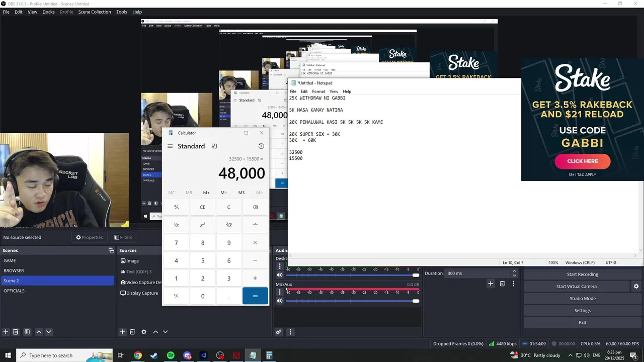The height and width of the screenshot is (362, 644).
Task: Click the Windows taskbar search box
Action: 64,355
